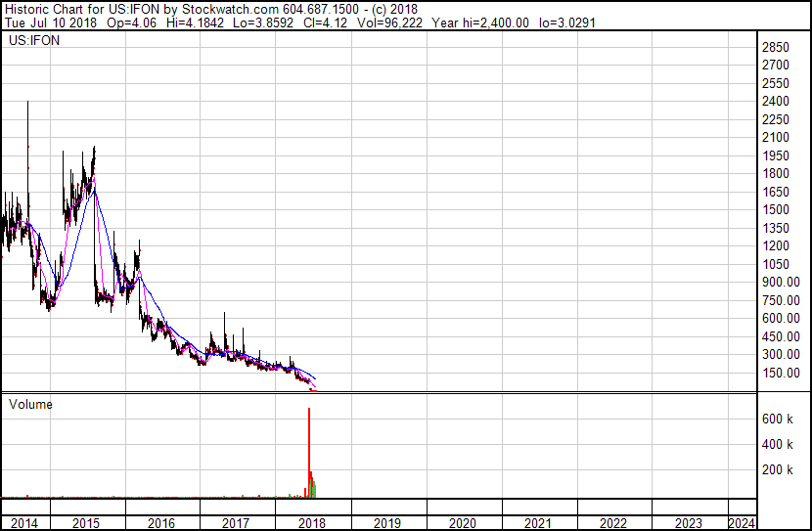Image resolution: width=812 pixels, height=531 pixels.
Task: Click the 2014 year label on timeline
Action: tap(23, 523)
